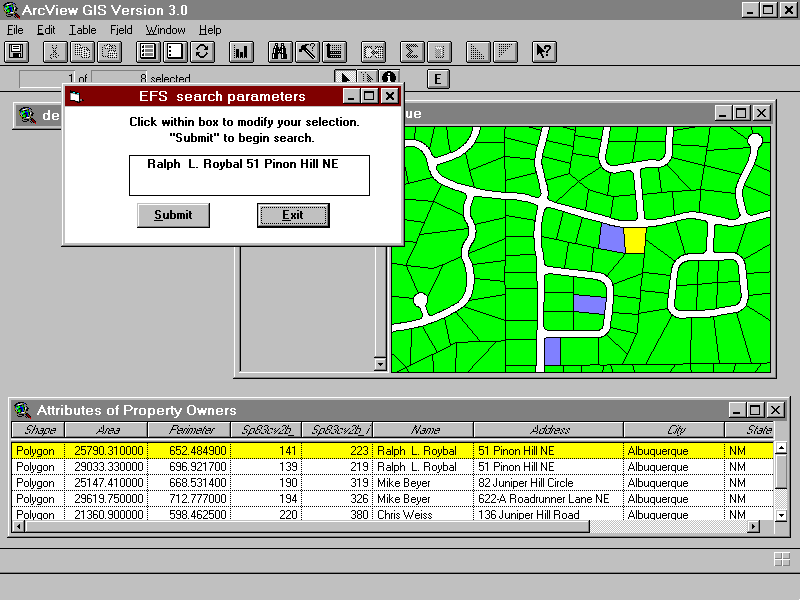Click the Create Chart bar-graph icon

pos(241,52)
